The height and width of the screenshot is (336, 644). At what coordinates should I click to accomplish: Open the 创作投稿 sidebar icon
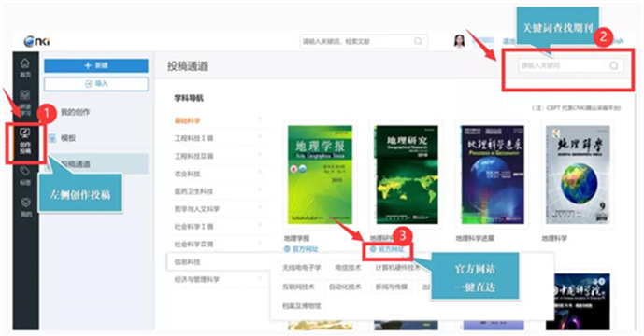[25, 140]
